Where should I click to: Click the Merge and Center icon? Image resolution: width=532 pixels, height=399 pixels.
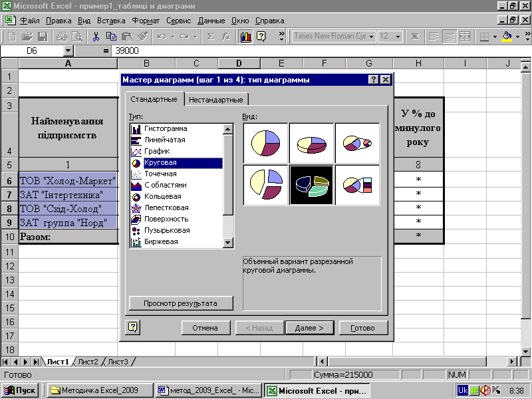(x=465, y=37)
